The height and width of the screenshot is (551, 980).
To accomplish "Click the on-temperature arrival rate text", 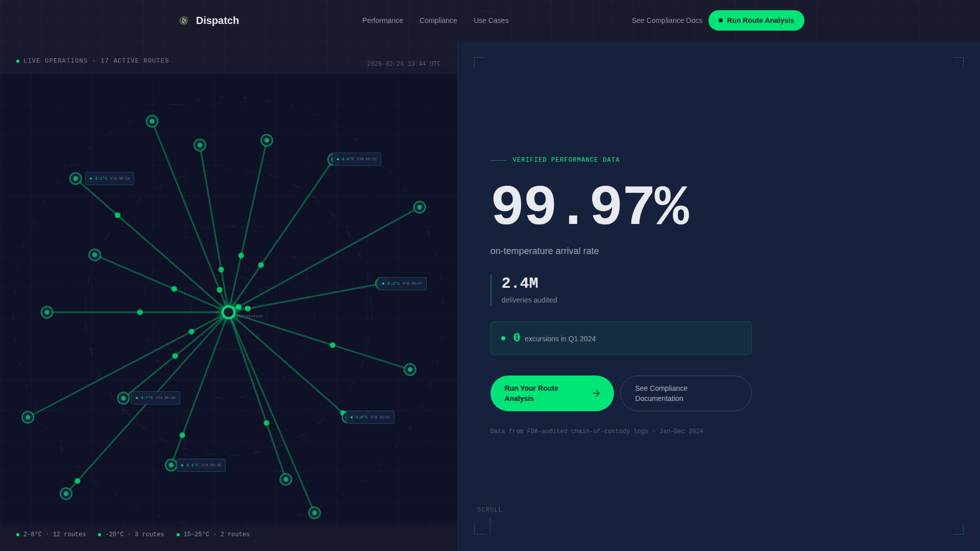I will (544, 251).
